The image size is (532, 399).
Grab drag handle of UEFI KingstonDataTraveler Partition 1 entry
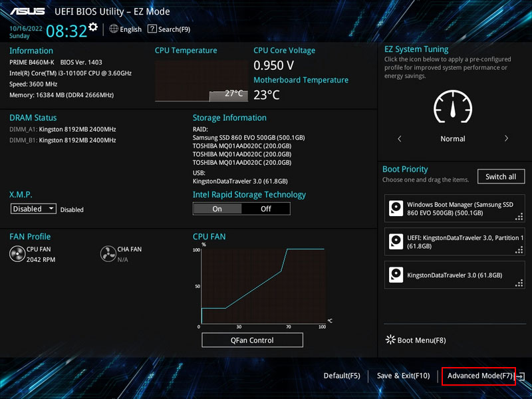coord(519,250)
